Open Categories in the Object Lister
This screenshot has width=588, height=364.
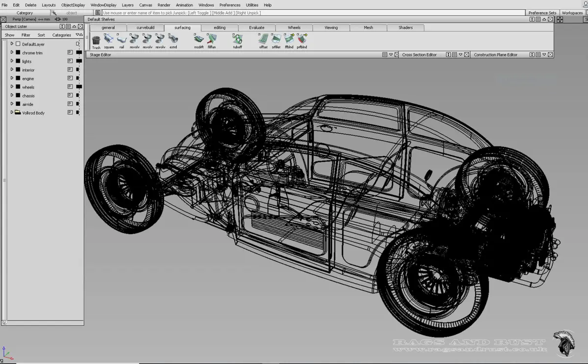click(62, 35)
